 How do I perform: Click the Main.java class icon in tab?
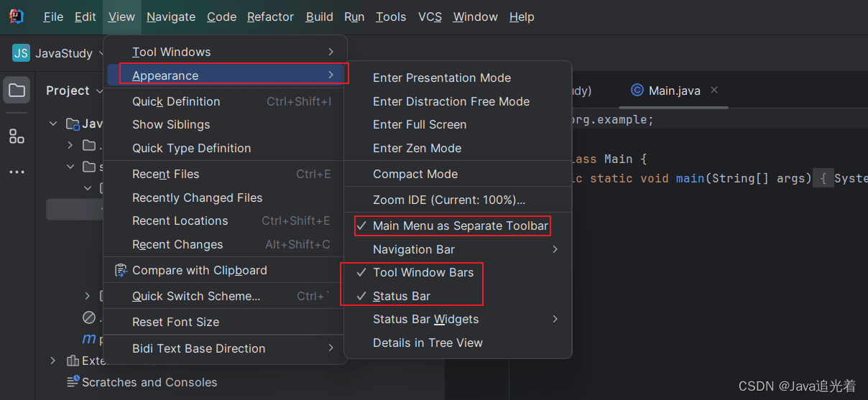pyautogui.click(x=637, y=90)
